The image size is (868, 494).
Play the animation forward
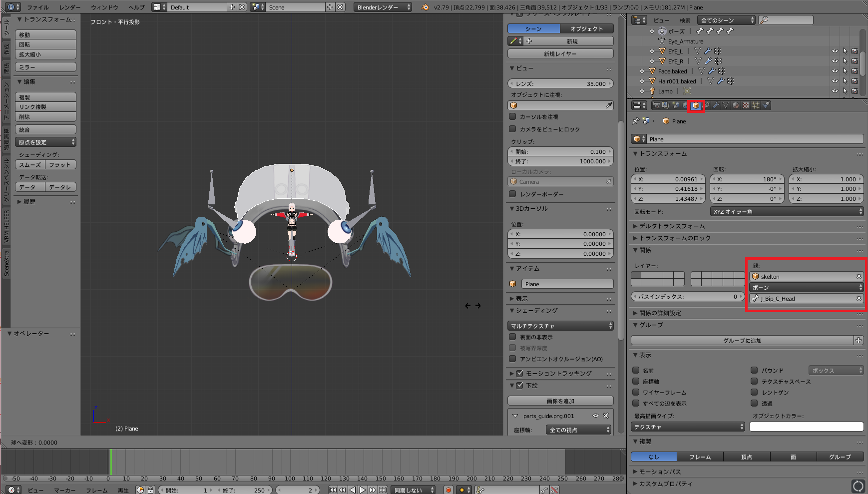(x=363, y=490)
